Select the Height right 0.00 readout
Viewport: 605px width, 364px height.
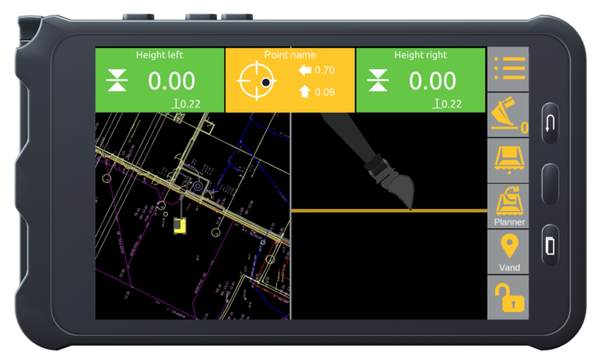(x=432, y=81)
